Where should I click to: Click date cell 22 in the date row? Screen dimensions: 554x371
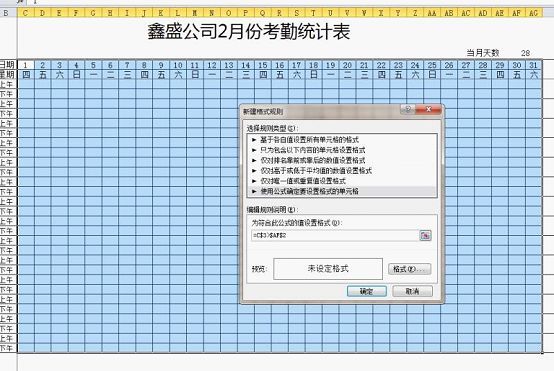pos(381,65)
